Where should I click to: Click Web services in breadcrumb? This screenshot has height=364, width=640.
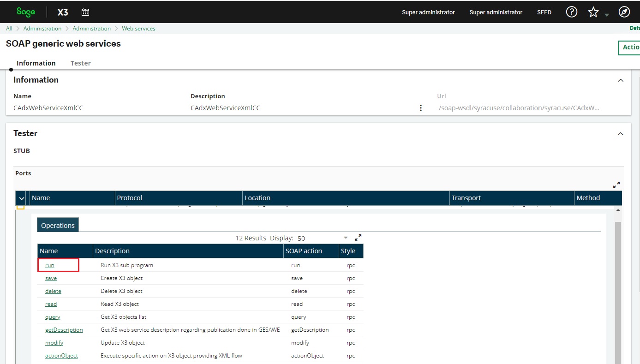pyautogui.click(x=138, y=29)
